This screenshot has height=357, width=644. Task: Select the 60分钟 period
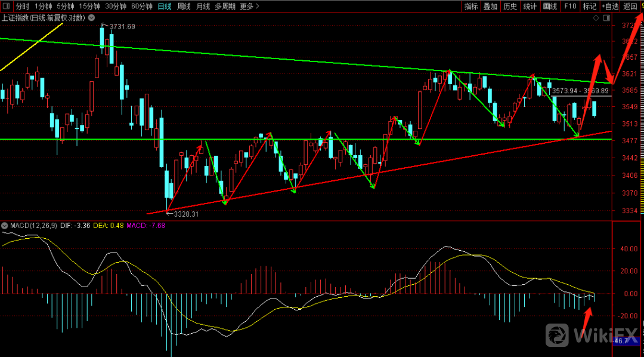click(142, 7)
